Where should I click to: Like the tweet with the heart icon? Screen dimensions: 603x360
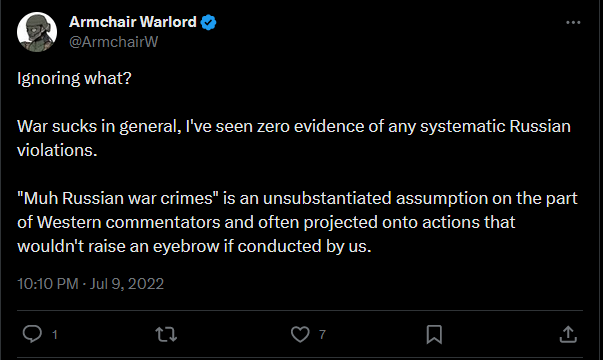point(300,334)
